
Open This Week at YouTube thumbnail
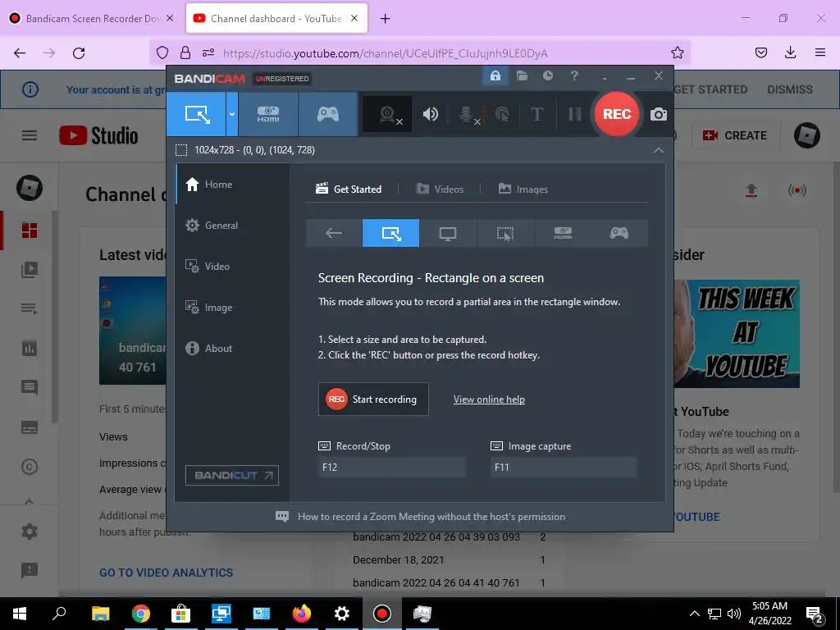(x=737, y=334)
